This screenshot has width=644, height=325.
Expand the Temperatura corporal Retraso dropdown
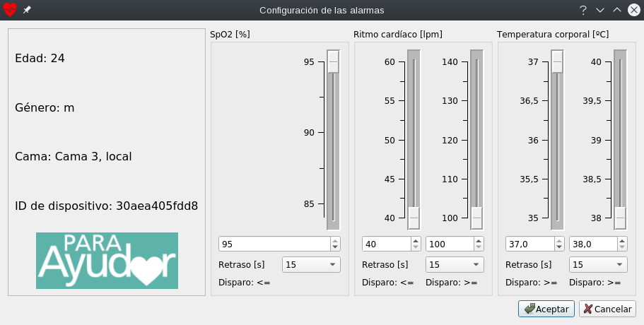coord(598,264)
